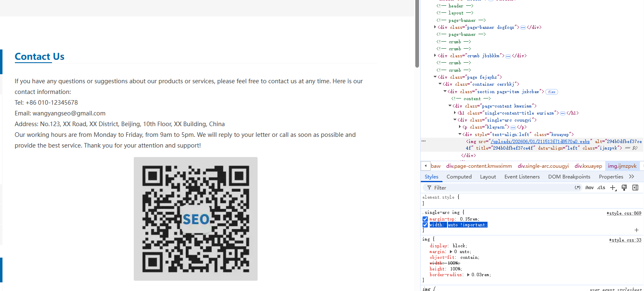Click the page's vertical scrollbar thumb
This screenshot has width=644, height=291.
[417, 34]
